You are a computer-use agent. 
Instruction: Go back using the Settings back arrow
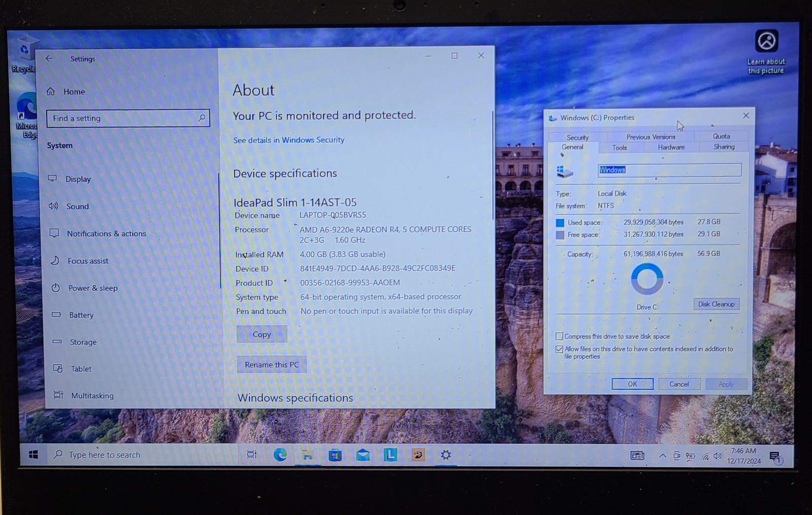click(x=49, y=58)
